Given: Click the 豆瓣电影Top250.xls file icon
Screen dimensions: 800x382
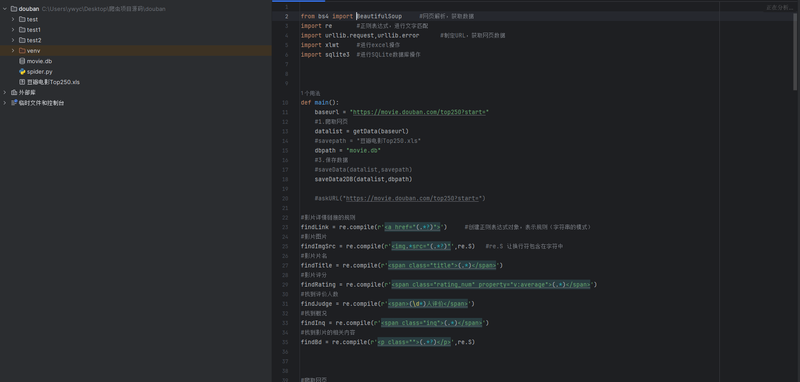Looking at the screenshot, I should click(x=22, y=82).
